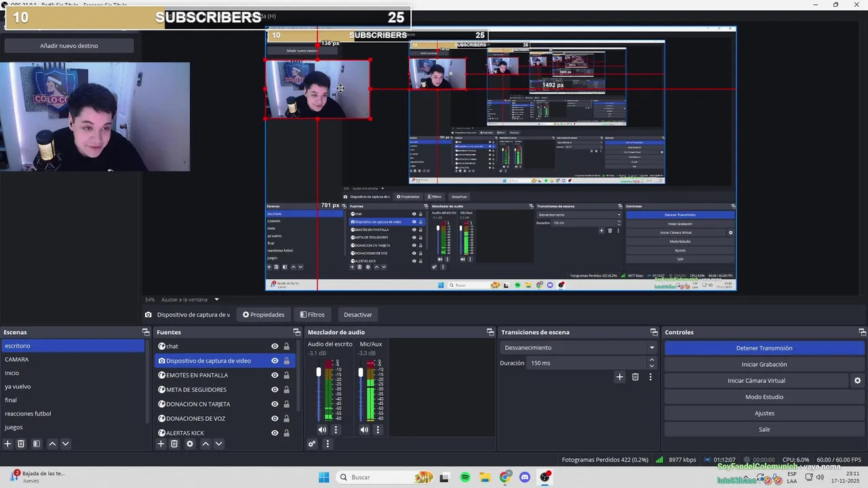Hide Dispositivo de captura de video source
868x488 pixels.
pyautogui.click(x=275, y=361)
